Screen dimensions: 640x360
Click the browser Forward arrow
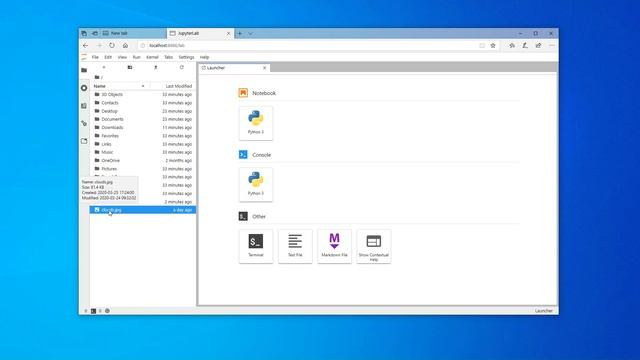pos(99,46)
